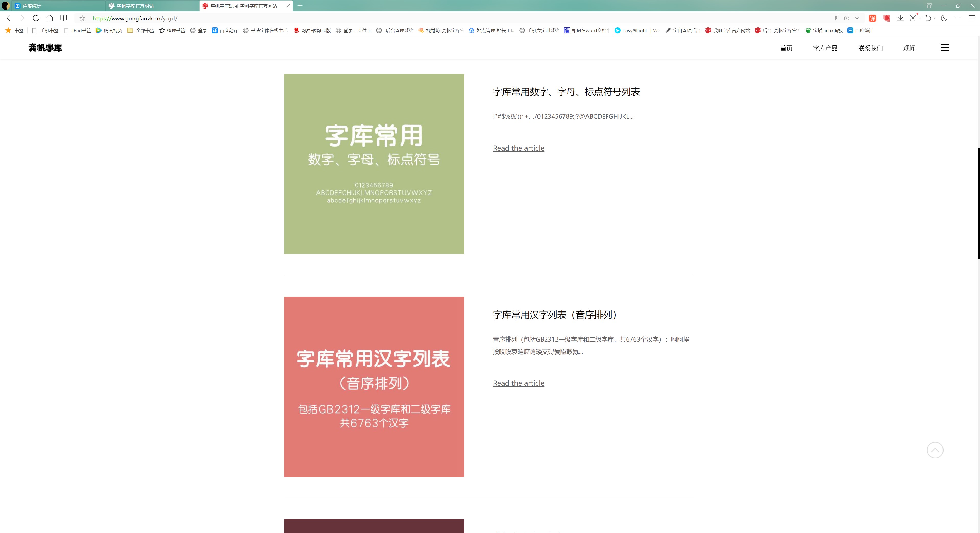Expand the address bar dropdown chevron

pyautogui.click(x=857, y=18)
